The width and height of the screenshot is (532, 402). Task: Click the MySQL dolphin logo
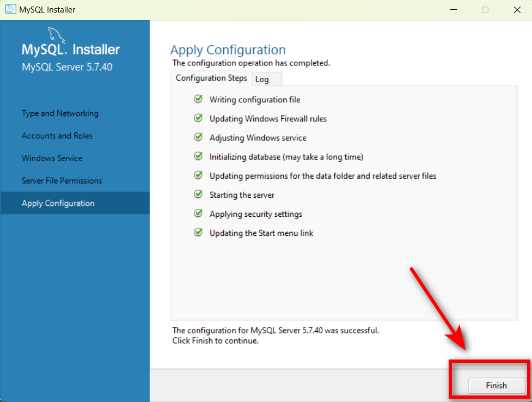(x=56, y=35)
